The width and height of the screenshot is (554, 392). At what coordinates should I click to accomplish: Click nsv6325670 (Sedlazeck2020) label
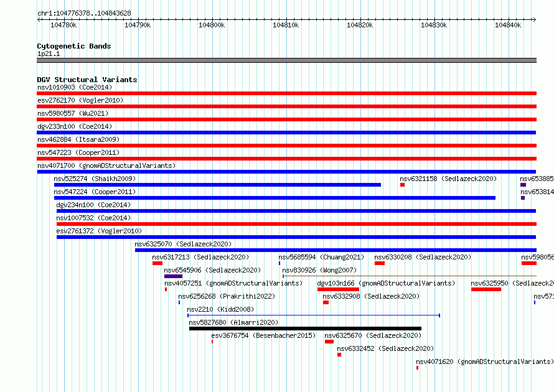click(373, 335)
